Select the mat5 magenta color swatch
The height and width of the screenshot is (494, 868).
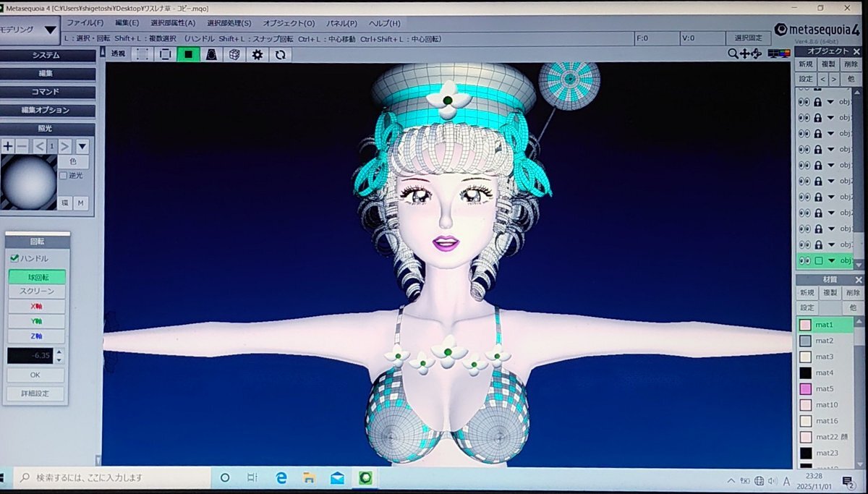[x=805, y=389]
